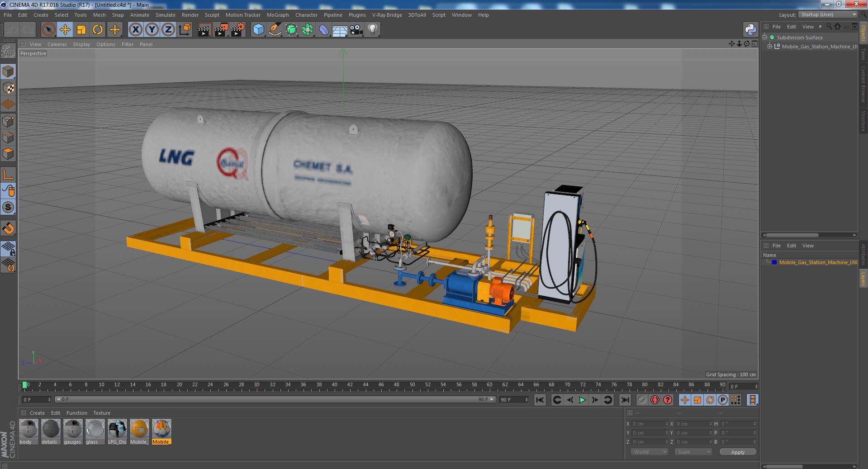Click the Apply coordinates button
This screenshot has width=868, height=469.
click(x=738, y=452)
